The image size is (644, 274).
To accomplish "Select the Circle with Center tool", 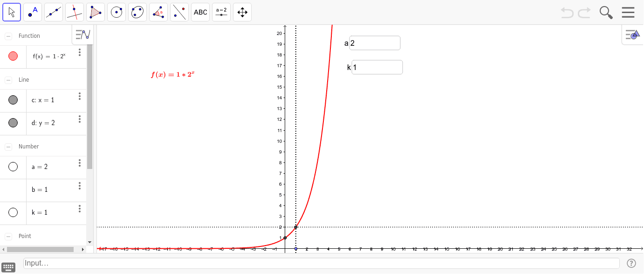I will (x=116, y=12).
